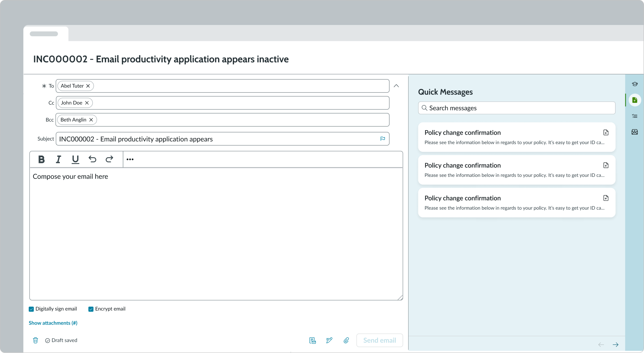The image size is (644, 353).
Task: Undo the last edit
Action: [92, 159]
